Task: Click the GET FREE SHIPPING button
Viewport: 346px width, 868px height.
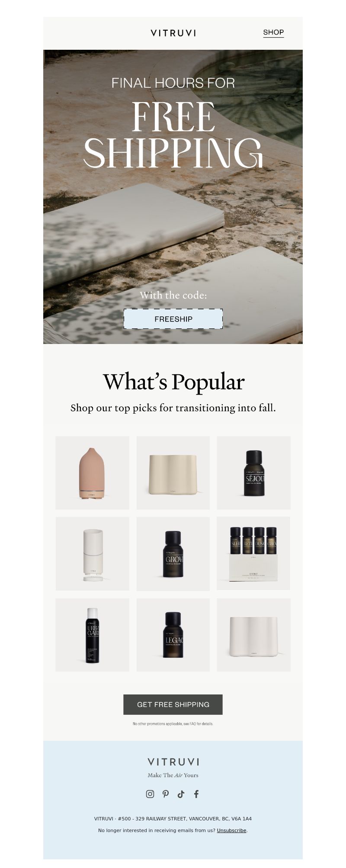Action: pos(173,704)
